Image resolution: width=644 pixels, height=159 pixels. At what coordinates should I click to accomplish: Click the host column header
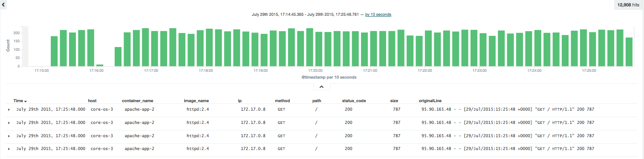point(92,101)
